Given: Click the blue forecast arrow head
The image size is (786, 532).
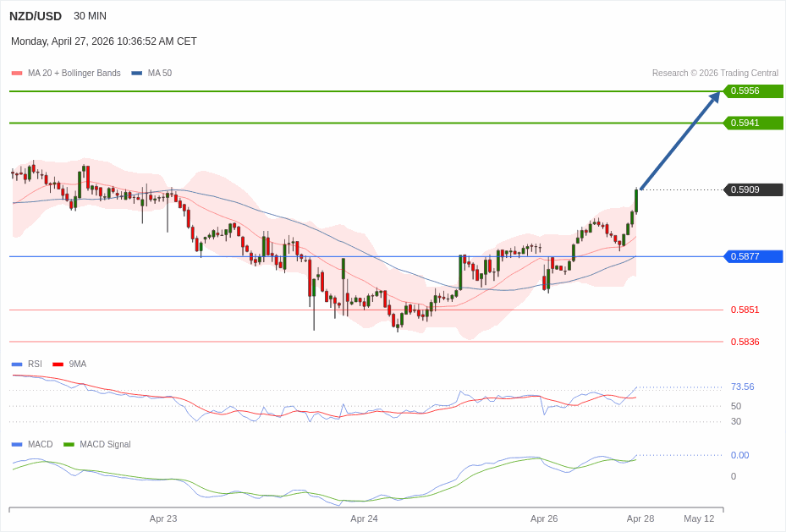Looking at the screenshot, I should 713,97.
